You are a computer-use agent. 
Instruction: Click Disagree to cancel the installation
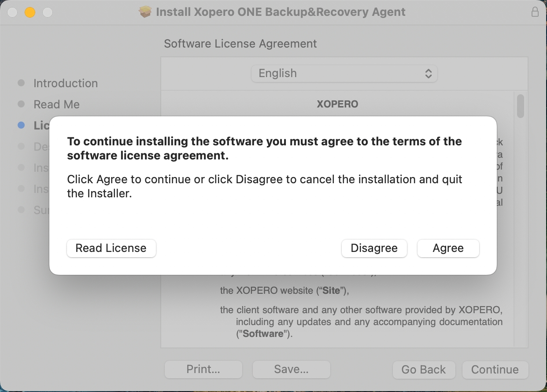pos(374,248)
